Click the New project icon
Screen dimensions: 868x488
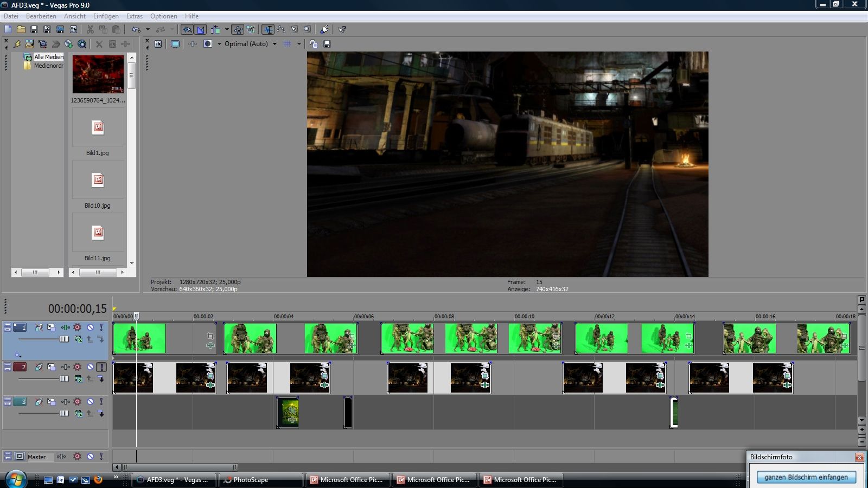[x=8, y=29]
